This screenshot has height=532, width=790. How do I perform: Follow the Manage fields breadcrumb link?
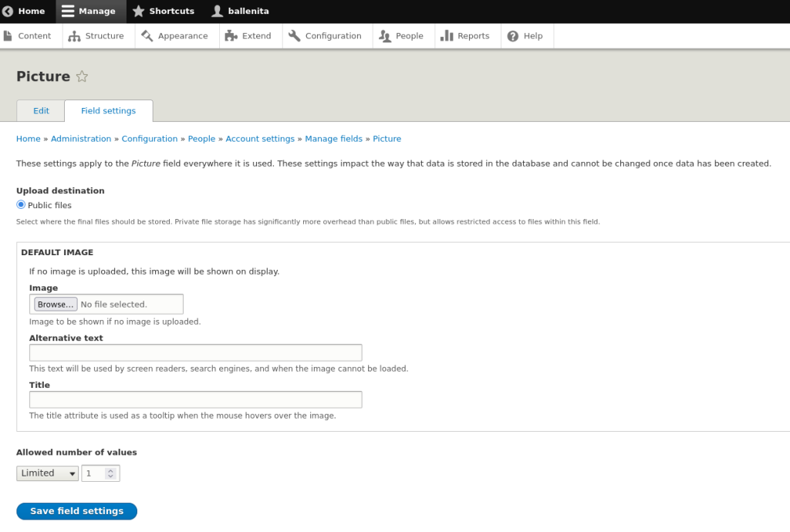(x=333, y=139)
